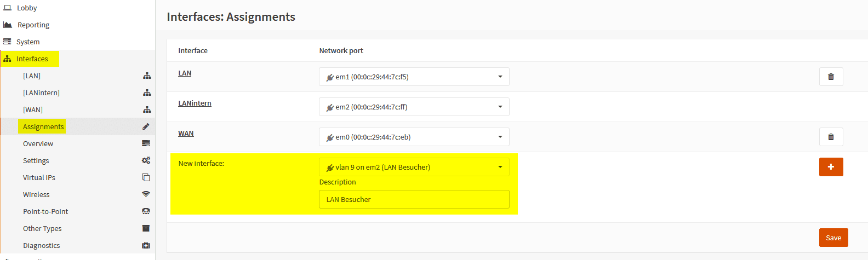Click the trash icon for WAN
This screenshot has height=260, width=868.
click(x=831, y=137)
